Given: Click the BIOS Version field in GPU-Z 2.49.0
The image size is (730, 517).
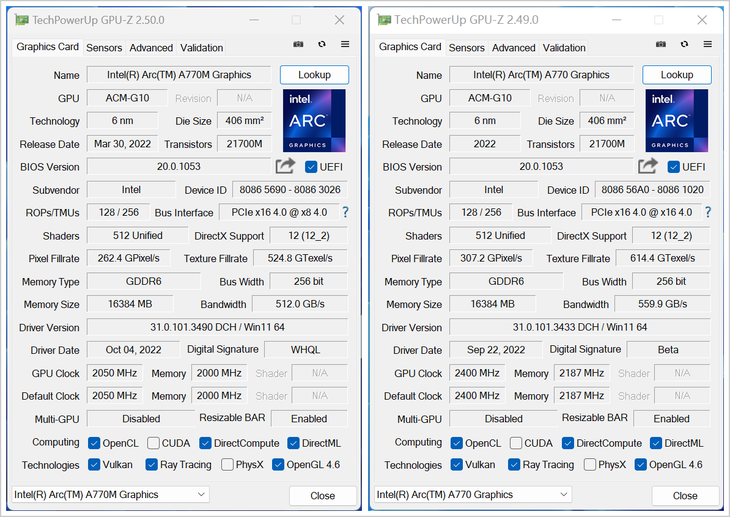Looking at the screenshot, I should click(541, 166).
